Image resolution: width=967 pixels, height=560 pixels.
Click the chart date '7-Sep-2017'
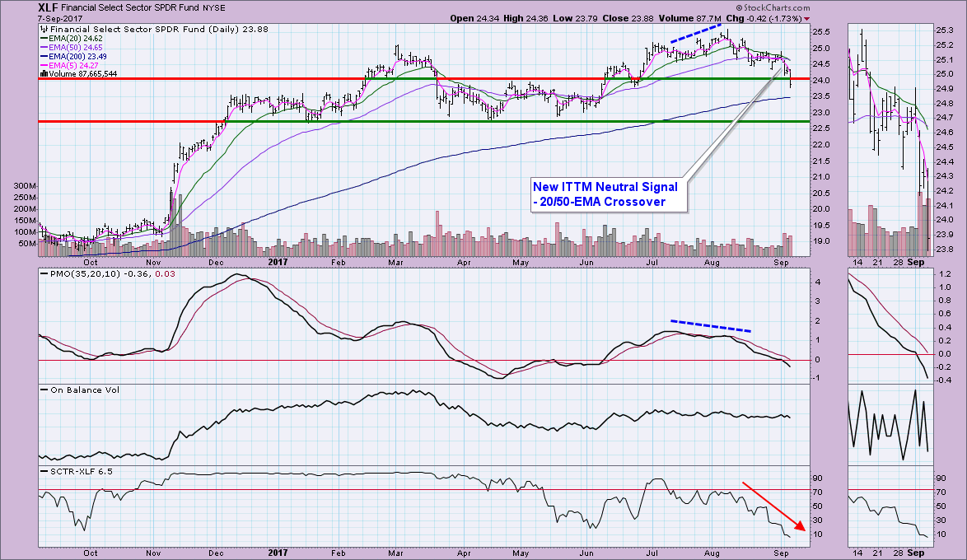(x=60, y=19)
